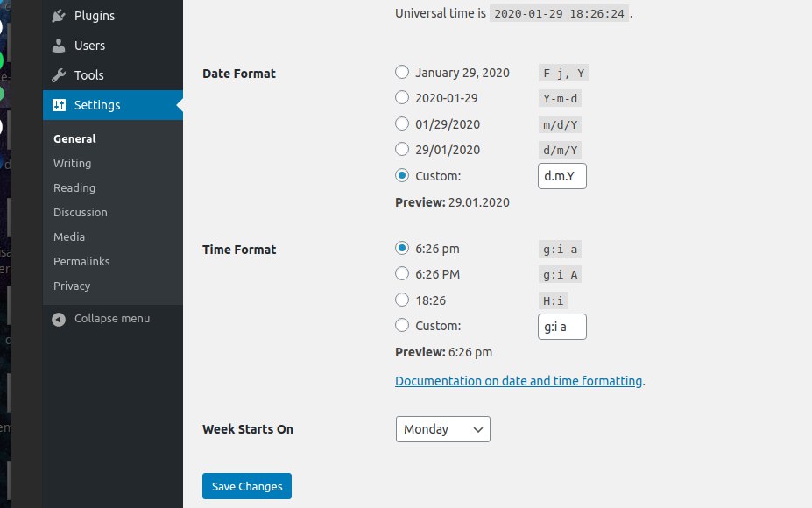Click the custom time format field g:i a

(x=562, y=327)
